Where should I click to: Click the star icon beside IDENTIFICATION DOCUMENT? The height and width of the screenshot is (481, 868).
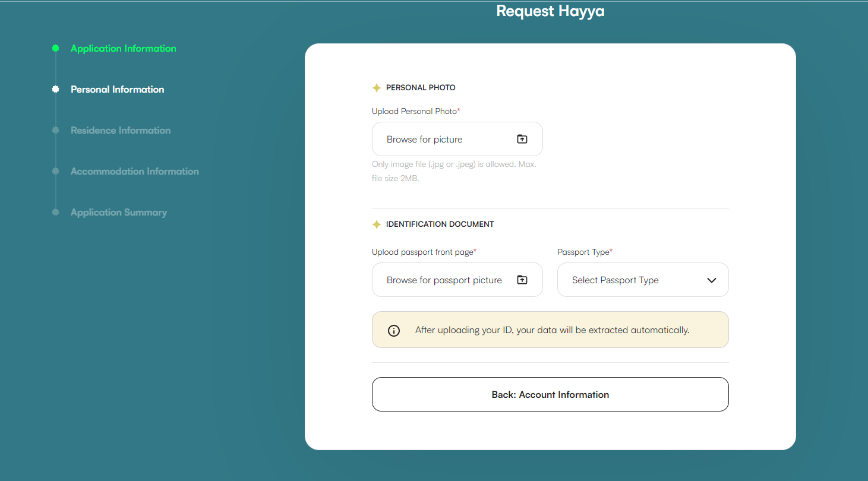[376, 224]
